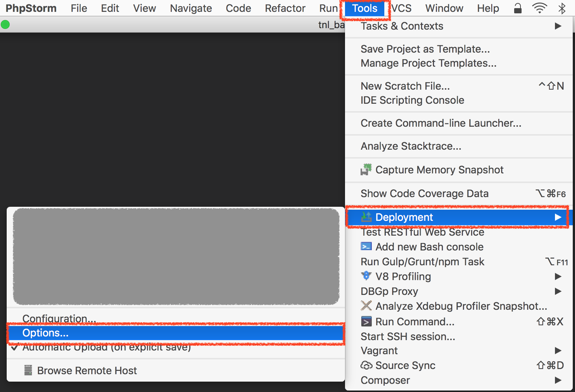This screenshot has height=392, width=575.
Task: Click the Run Command terminal icon
Action: point(366,321)
